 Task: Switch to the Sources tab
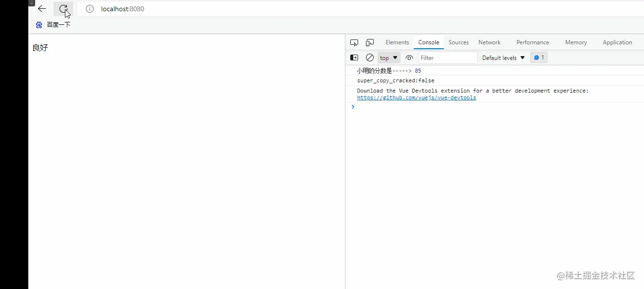click(x=459, y=42)
